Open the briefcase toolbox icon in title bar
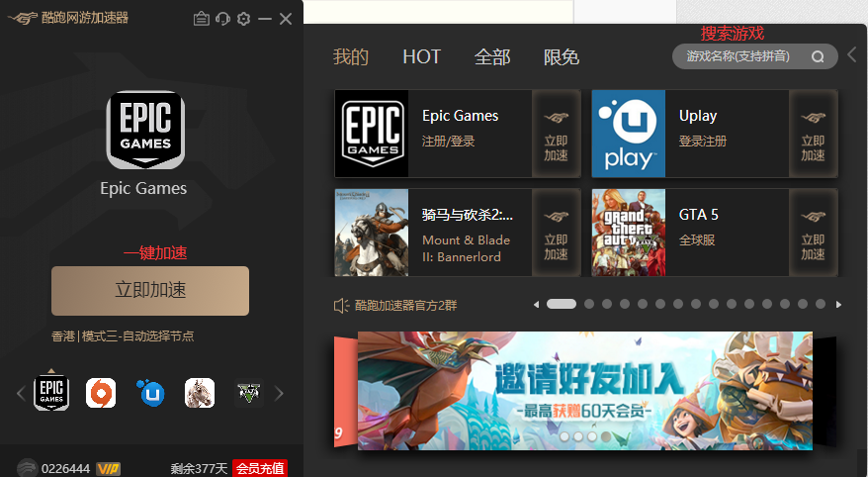This screenshot has width=868, height=477. [201, 19]
